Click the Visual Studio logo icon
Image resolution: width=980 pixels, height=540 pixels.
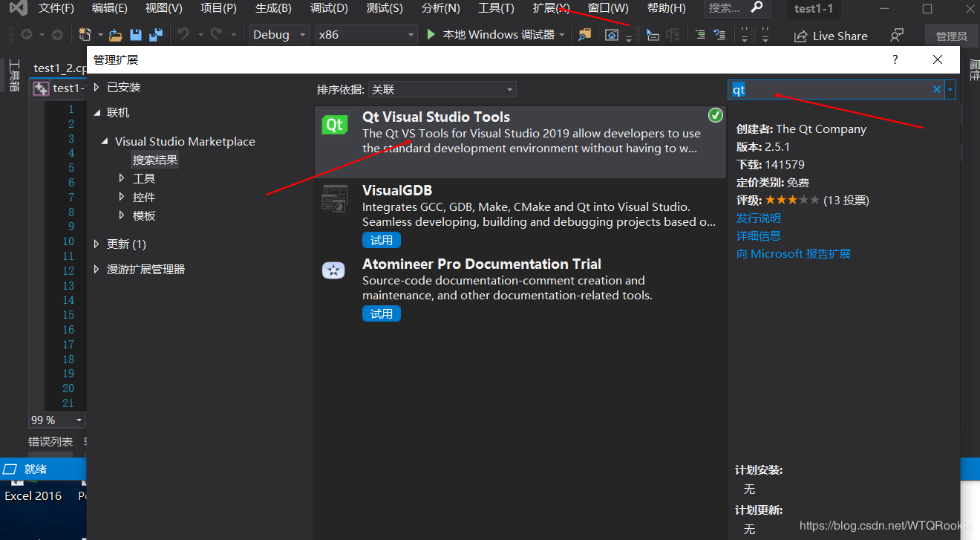tap(18, 9)
